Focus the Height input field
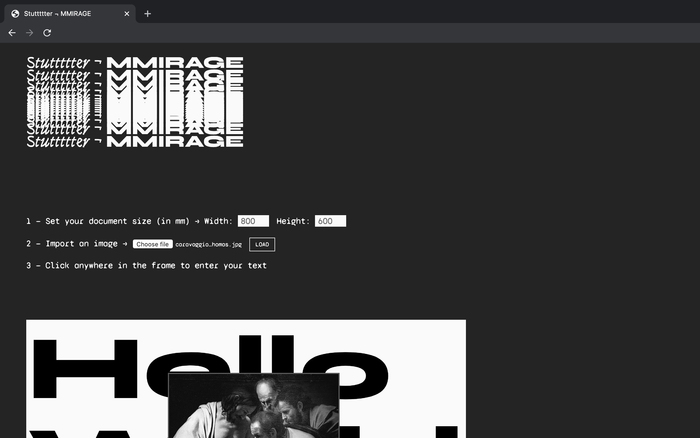This screenshot has width=700, height=438. 330,221
